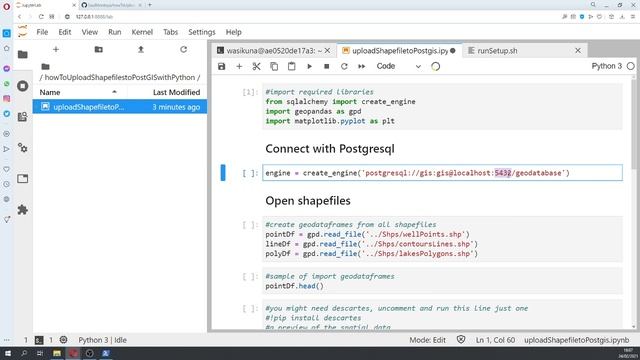Open the Kernel menu
640x360 pixels.
pos(142,32)
